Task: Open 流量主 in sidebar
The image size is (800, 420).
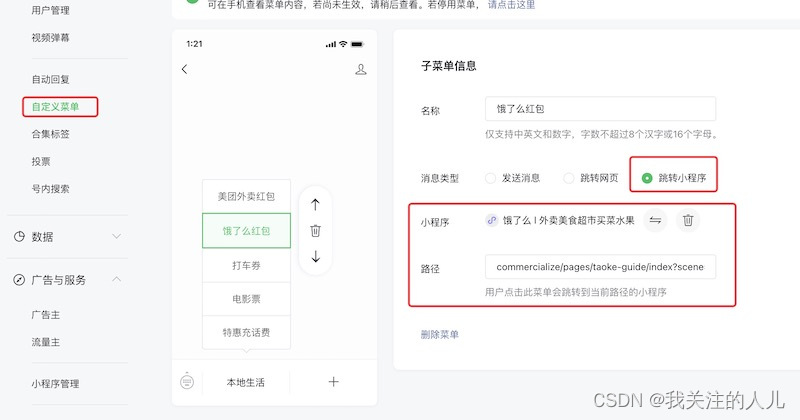Action: (x=46, y=342)
